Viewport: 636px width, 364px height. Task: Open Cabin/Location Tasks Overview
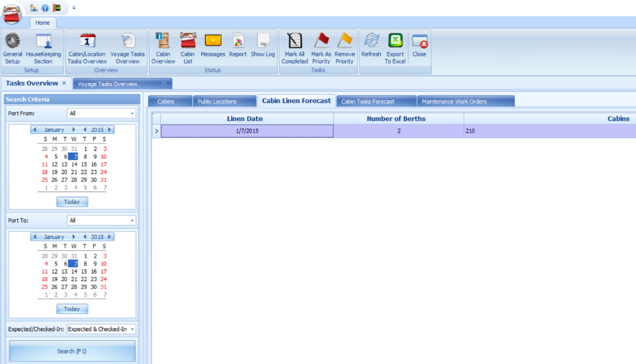pyautogui.click(x=87, y=48)
